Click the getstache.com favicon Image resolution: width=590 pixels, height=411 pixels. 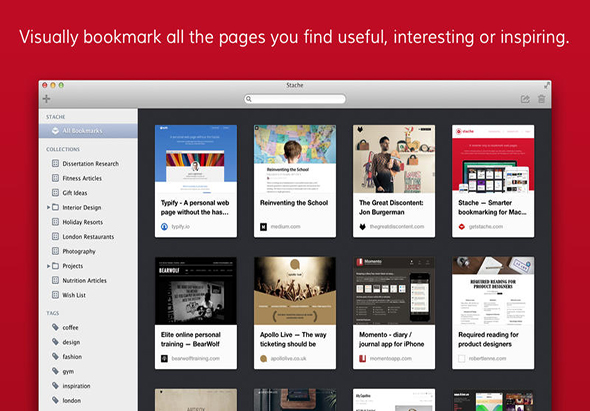[x=462, y=227]
